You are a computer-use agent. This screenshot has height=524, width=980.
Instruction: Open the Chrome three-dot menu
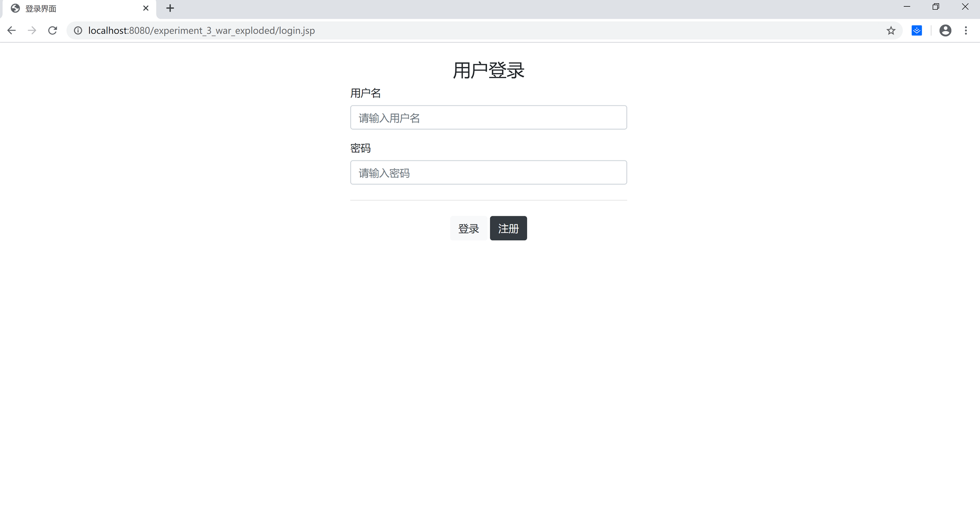point(966,30)
